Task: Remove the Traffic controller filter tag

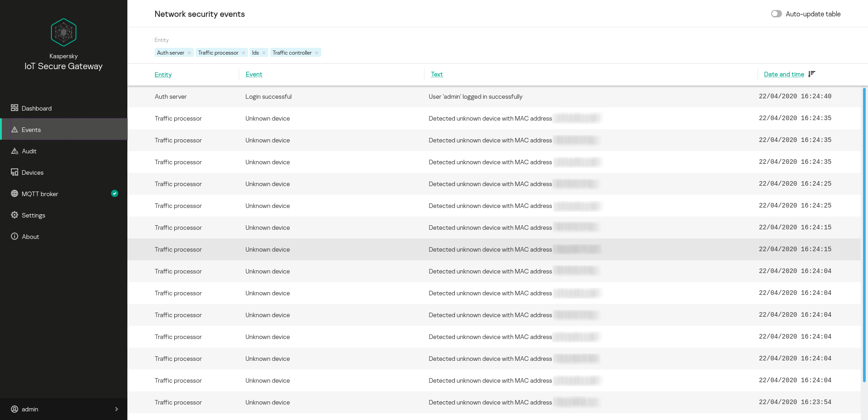Action: coord(317,53)
